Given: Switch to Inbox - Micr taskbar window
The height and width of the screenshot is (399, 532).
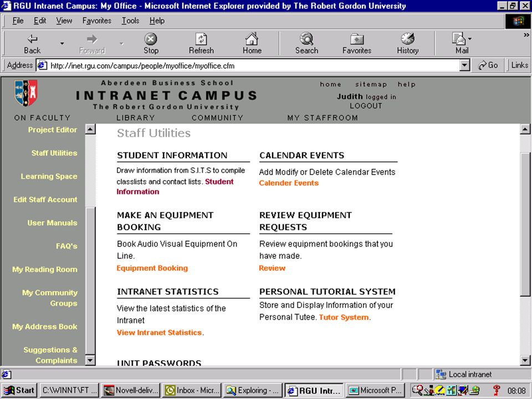Looking at the screenshot, I should coord(192,391).
